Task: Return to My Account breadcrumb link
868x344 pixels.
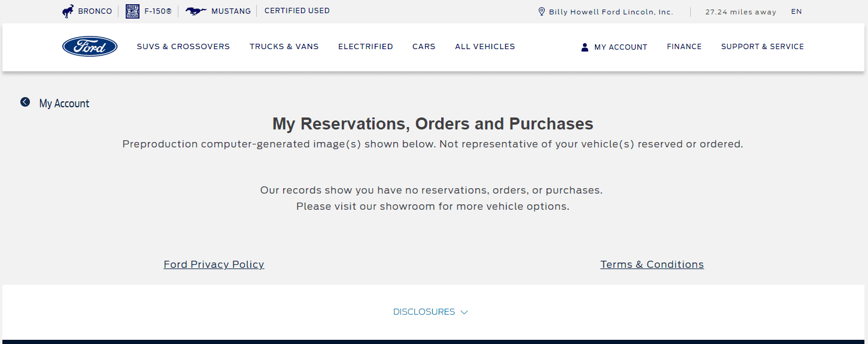Action: (x=64, y=103)
